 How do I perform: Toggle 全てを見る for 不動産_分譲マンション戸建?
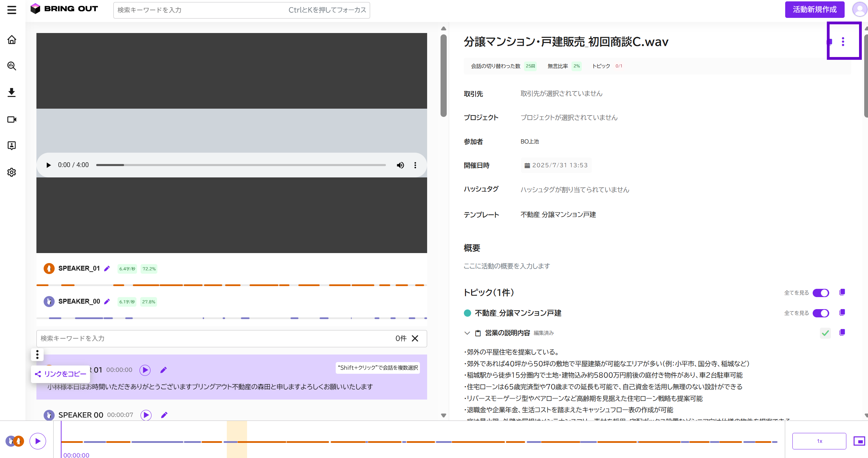(821, 313)
